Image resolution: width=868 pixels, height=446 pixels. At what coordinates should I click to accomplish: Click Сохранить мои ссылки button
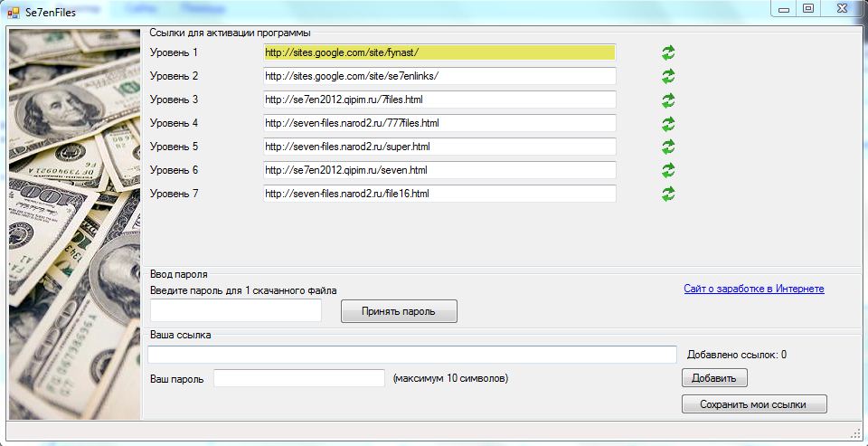point(754,403)
